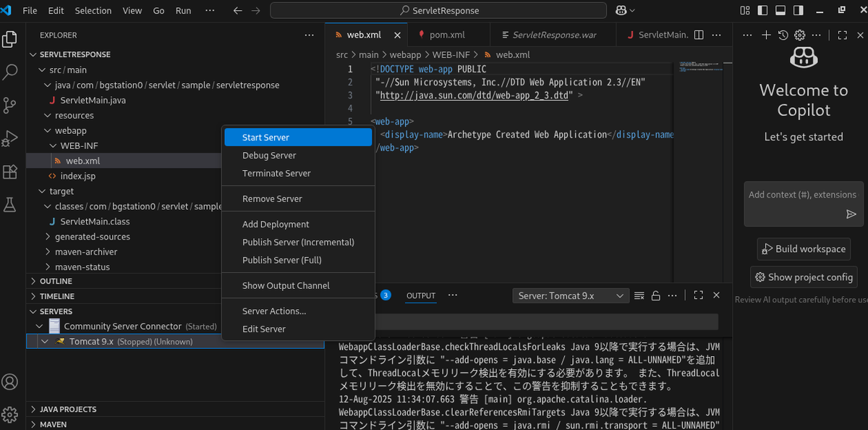Click the WEB-INF breadcrumb segment
Screen dimensions: 868x430
pyautogui.click(x=452, y=54)
